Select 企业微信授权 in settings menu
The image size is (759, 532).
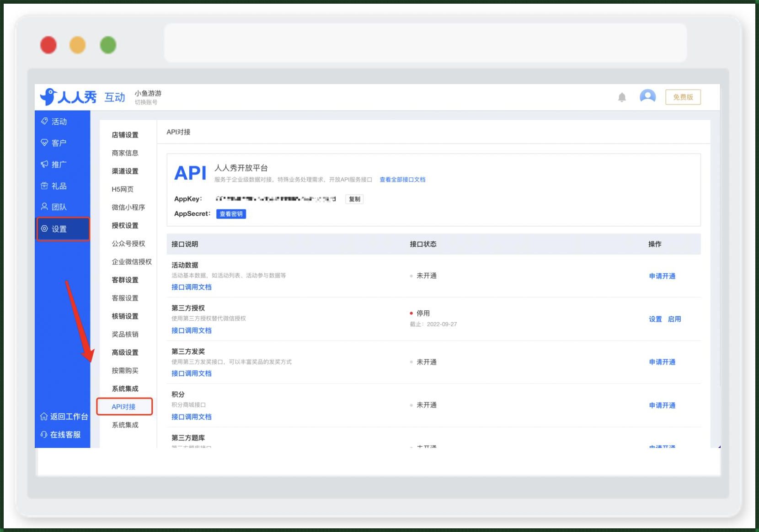coord(132,262)
